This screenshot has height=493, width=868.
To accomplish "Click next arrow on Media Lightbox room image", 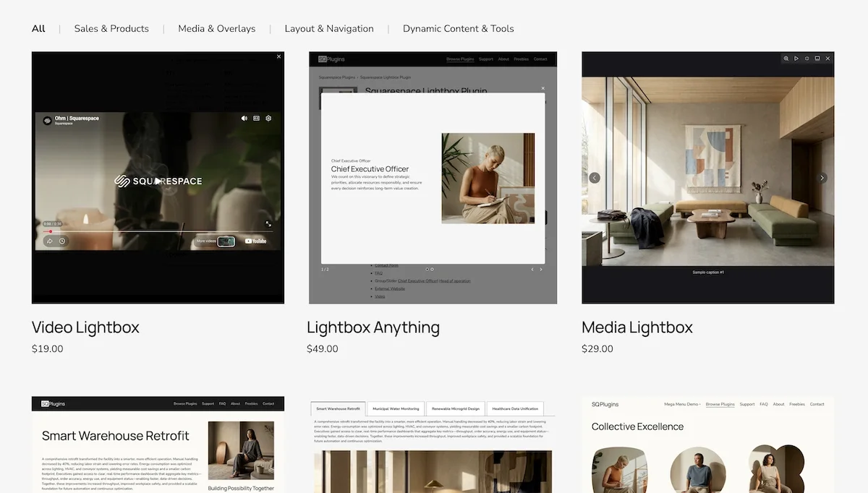I will click(x=822, y=178).
